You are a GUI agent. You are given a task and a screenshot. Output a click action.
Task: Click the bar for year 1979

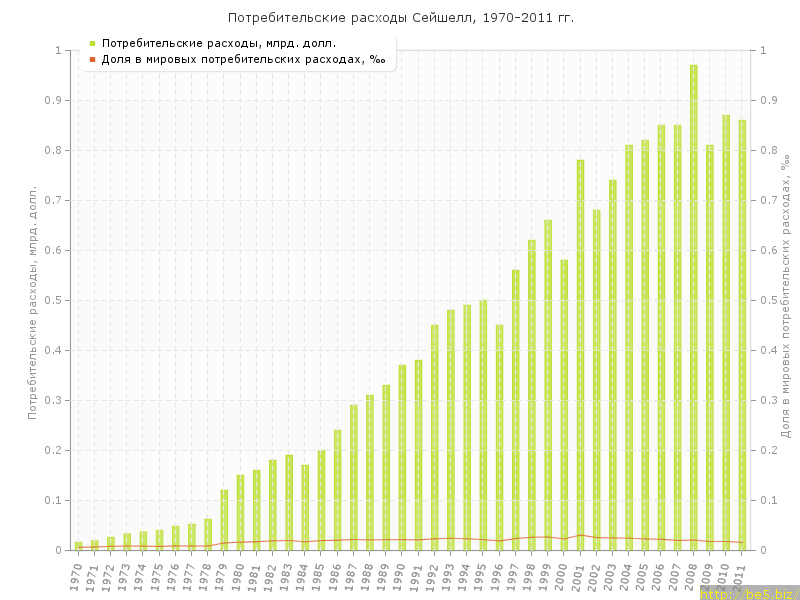224,520
